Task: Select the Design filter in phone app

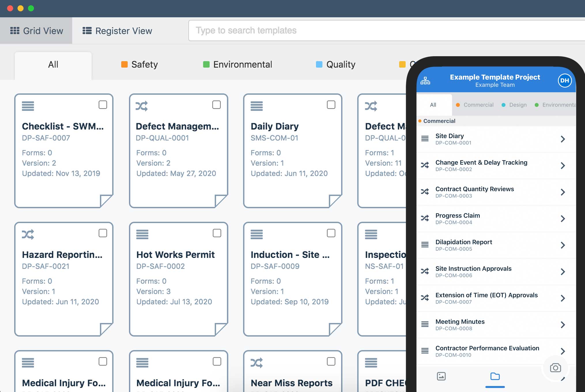Action: click(514, 105)
